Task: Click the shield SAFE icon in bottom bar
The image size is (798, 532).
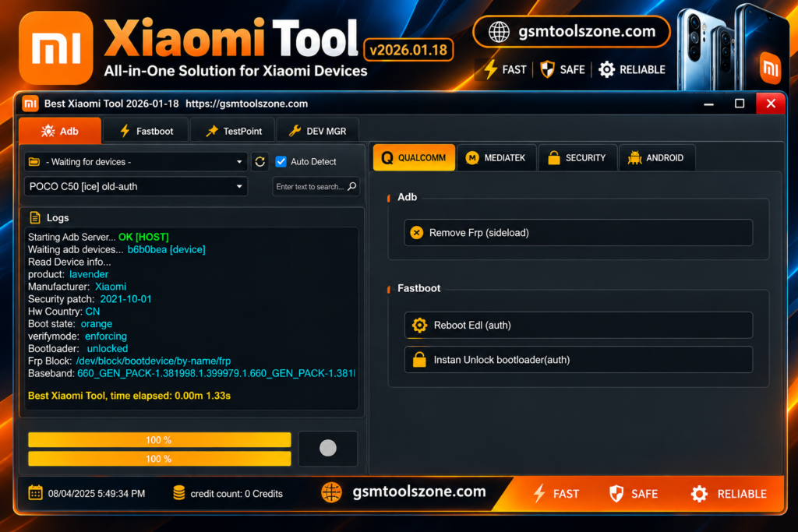Action: (616, 493)
